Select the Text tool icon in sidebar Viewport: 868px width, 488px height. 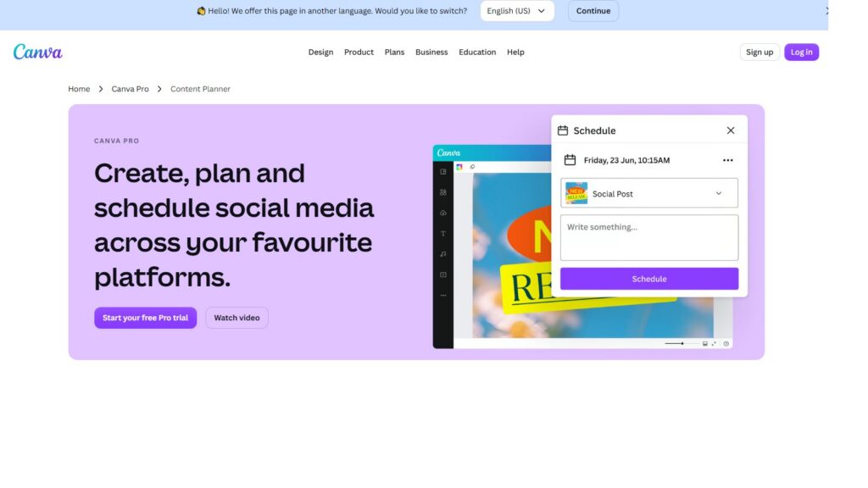(x=442, y=234)
